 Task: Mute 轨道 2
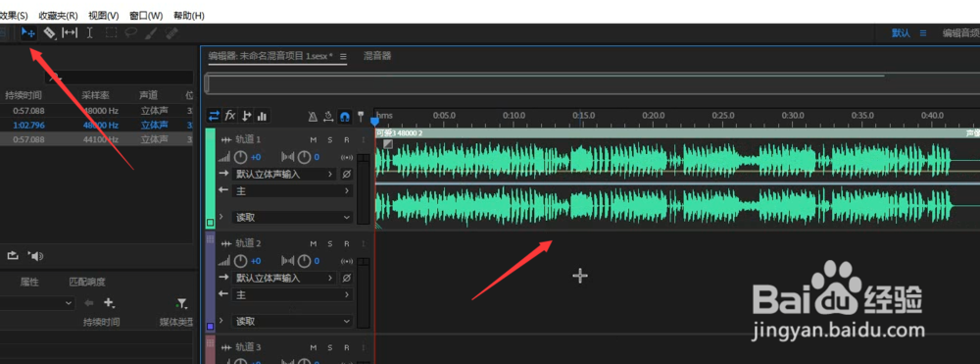tap(314, 243)
